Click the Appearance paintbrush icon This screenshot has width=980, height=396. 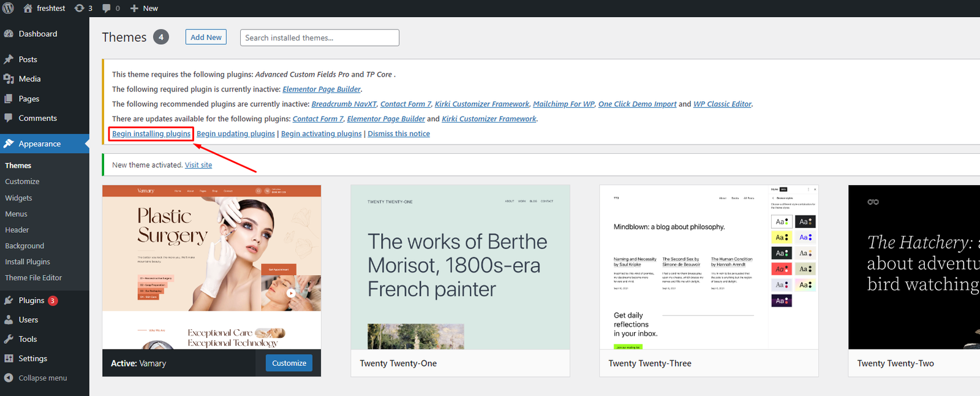click(9, 143)
